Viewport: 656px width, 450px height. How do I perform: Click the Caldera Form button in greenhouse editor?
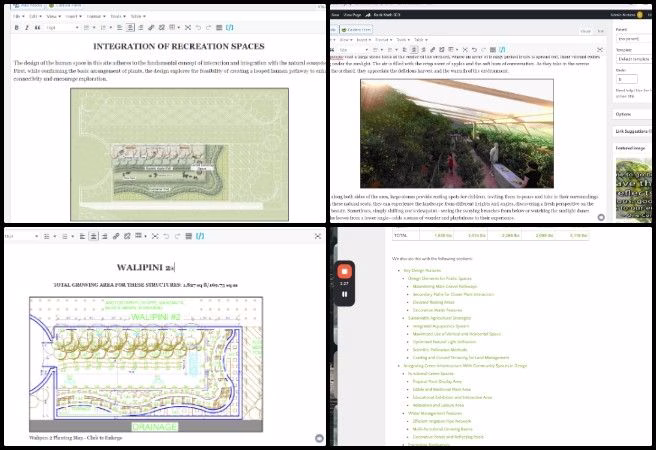(x=356, y=30)
